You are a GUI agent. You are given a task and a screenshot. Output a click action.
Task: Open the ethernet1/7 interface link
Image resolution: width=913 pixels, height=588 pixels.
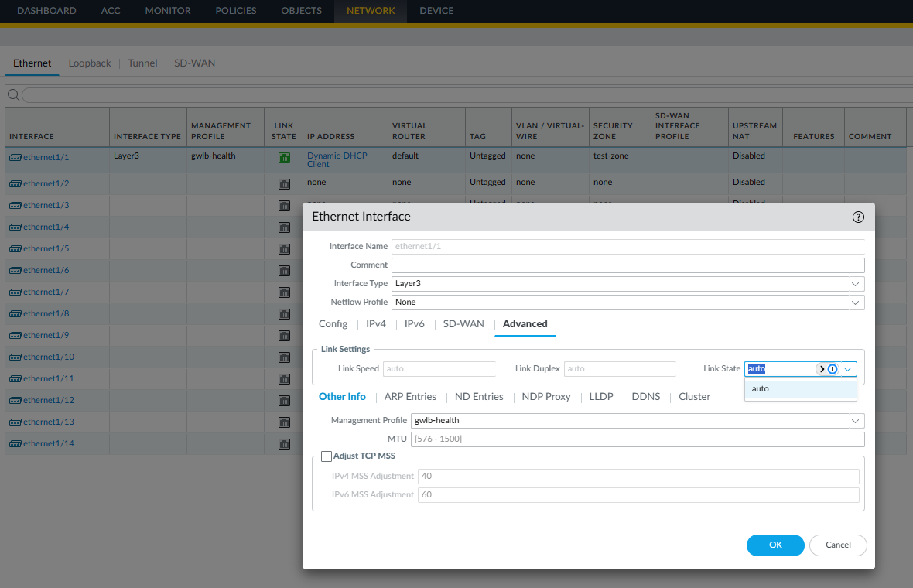(x=46, y=292)
